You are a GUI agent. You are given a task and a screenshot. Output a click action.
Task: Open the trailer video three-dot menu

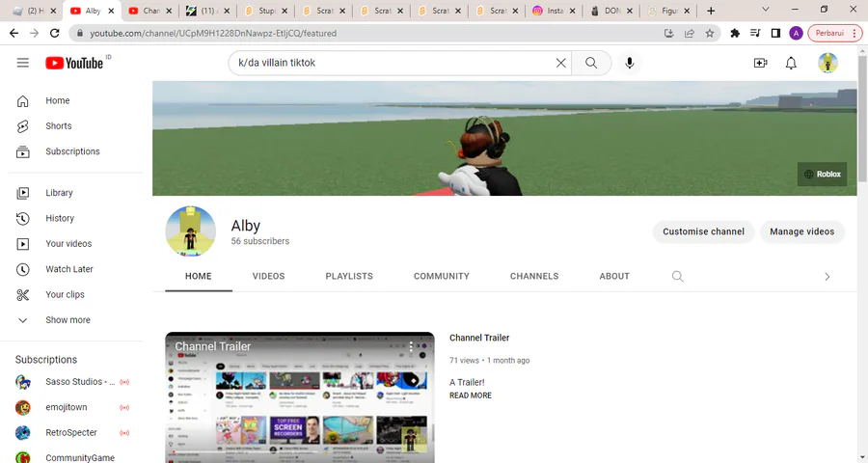point(411,348)
